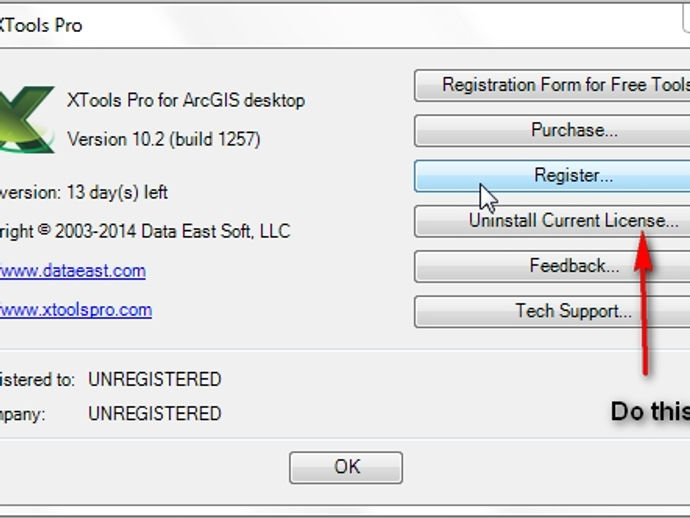Click UNREGISTERED value beside 'Registered to'

(154, 380)
